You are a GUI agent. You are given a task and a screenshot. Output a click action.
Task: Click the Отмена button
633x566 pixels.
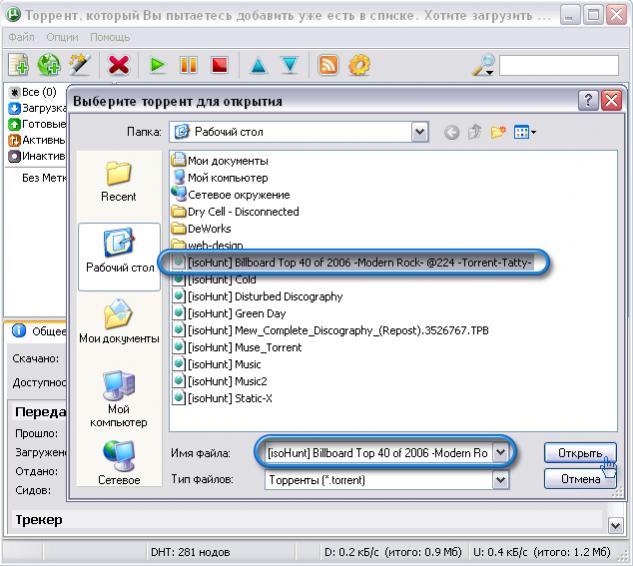[x=579, y=479]
